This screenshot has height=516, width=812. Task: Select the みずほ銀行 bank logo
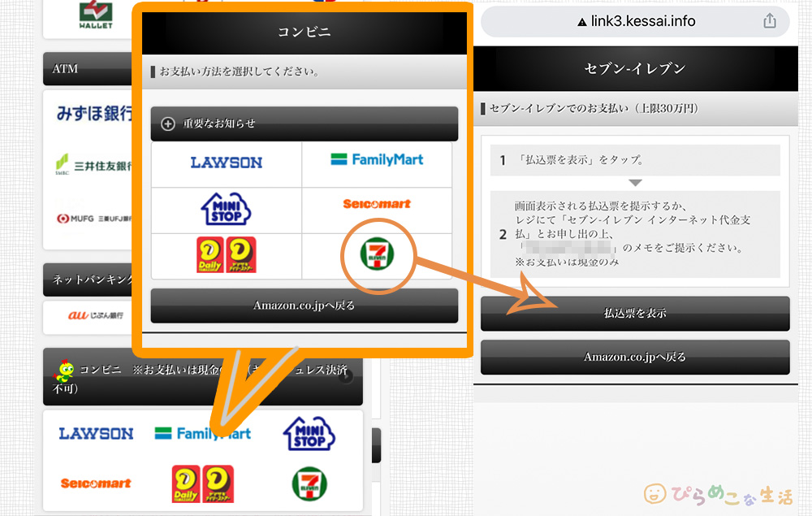(x=94, y=114)
